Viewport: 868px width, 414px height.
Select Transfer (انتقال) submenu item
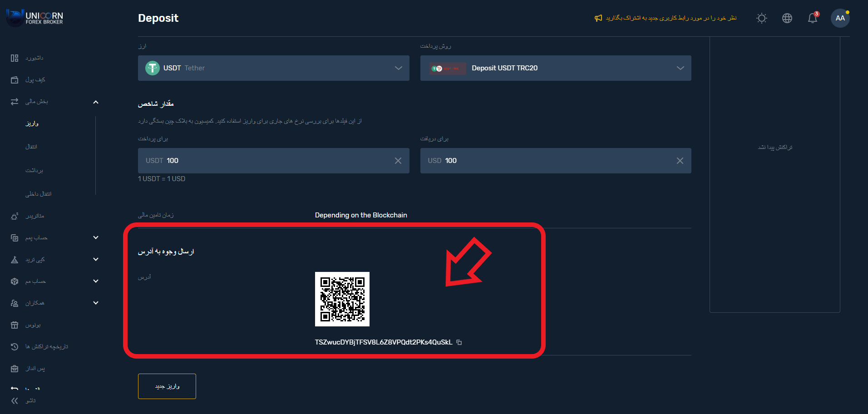click(31, 147)
